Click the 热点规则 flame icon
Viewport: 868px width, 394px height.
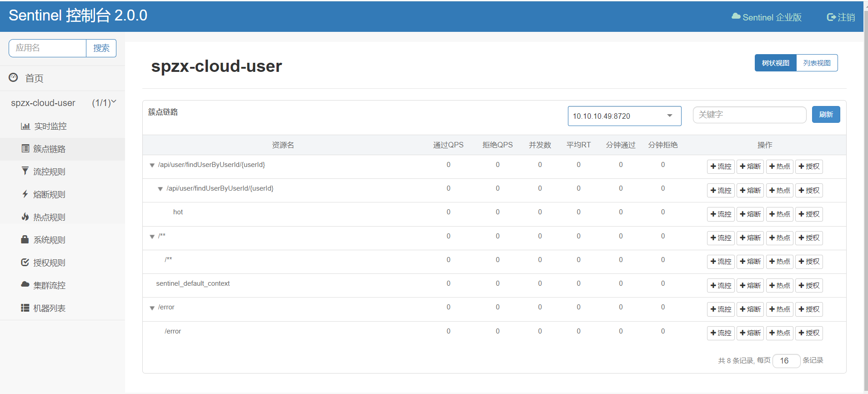25,217
